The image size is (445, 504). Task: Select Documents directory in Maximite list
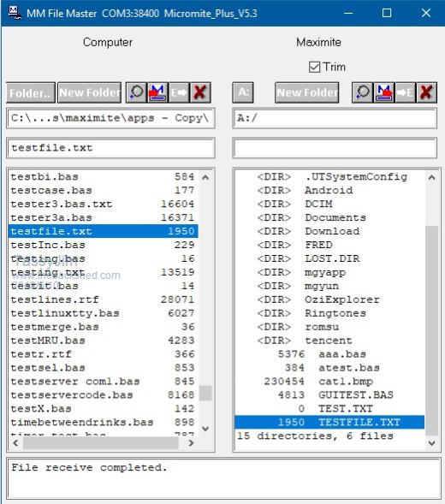click(329, 217)
